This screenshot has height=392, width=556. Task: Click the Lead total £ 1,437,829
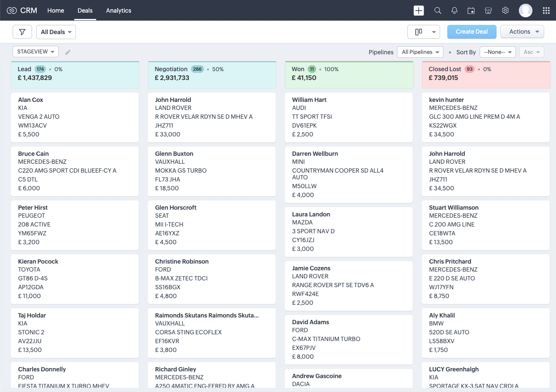click(x=35, y=78)
